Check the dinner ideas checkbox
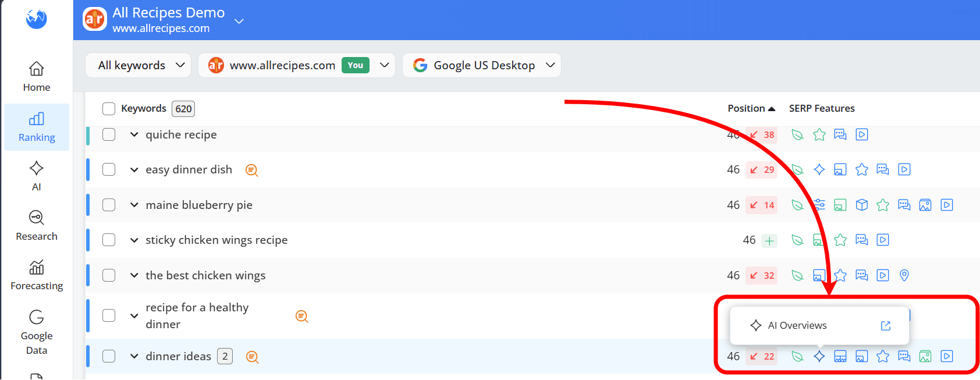Image resolution: width=980 pixels, height=380 pixels. pos(109,356)
